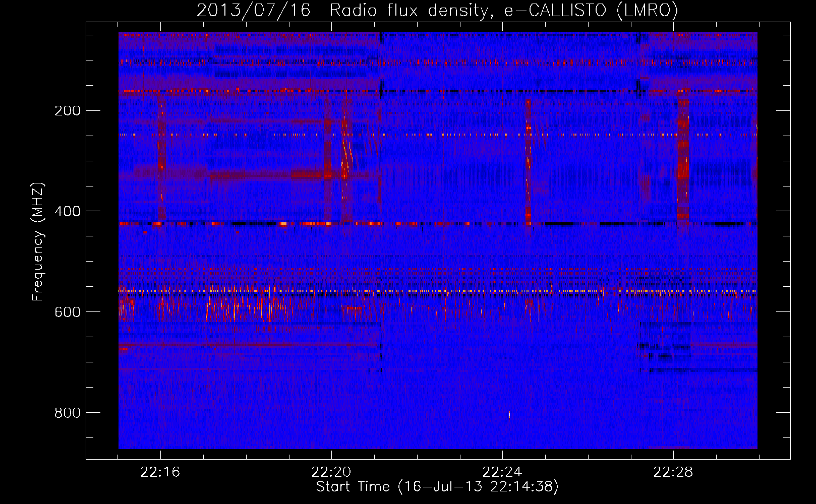Select the 800 frequency tick label
The width and height of the screenshot is (816, 504).
[x=68, y=413]
